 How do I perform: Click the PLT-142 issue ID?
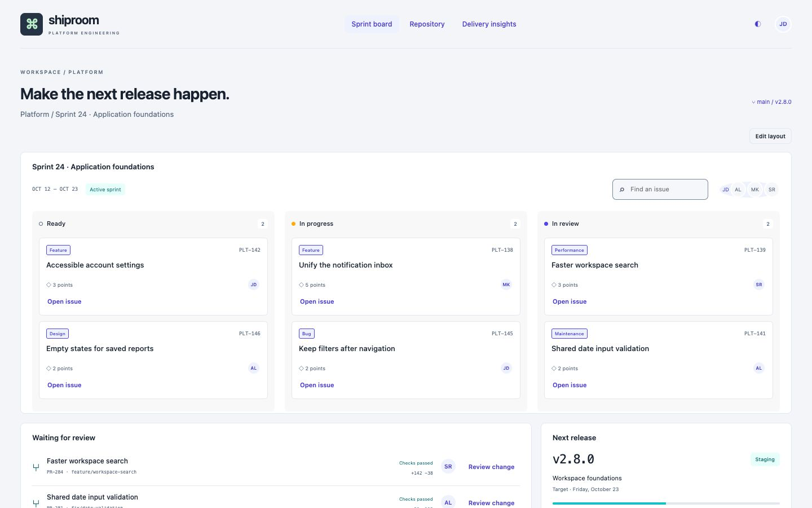click(250, 250)
